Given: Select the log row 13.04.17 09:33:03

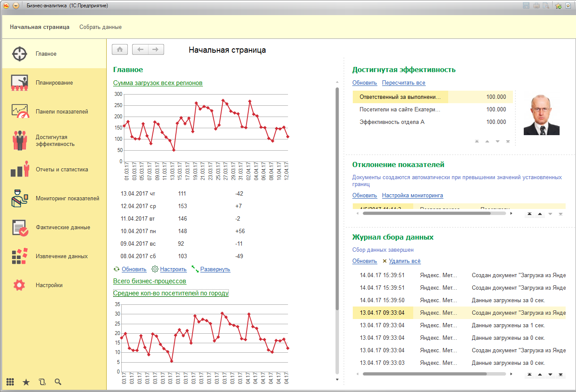Looking at the screenshot, I should tap(459, 363).
